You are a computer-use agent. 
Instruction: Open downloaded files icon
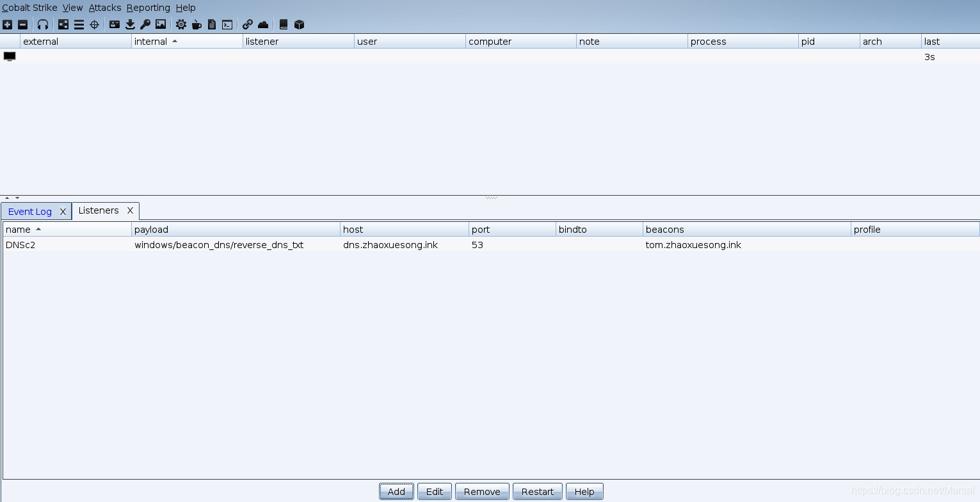coord(130,24)
